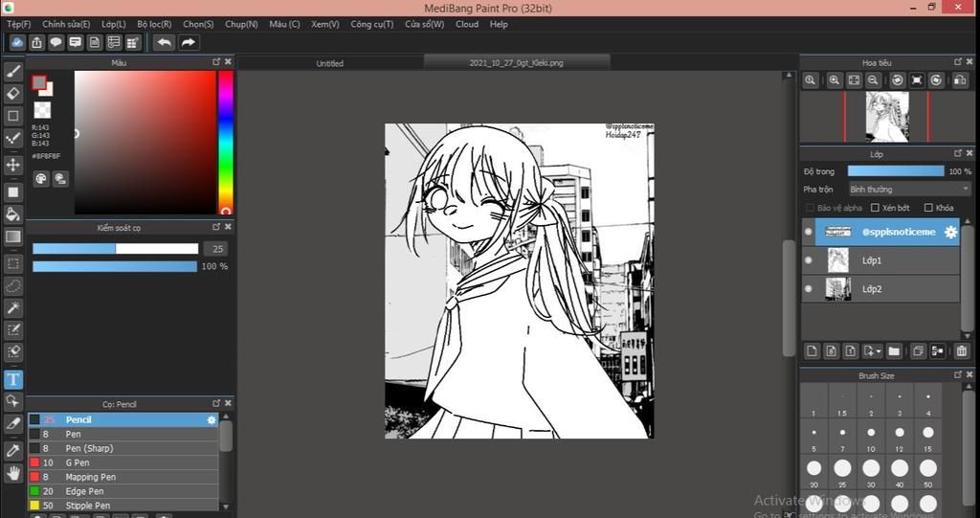Viewport: 980px width, 518px height.
Task: Click the speech bubble toolbar icon
Action: tap(56, 42)
